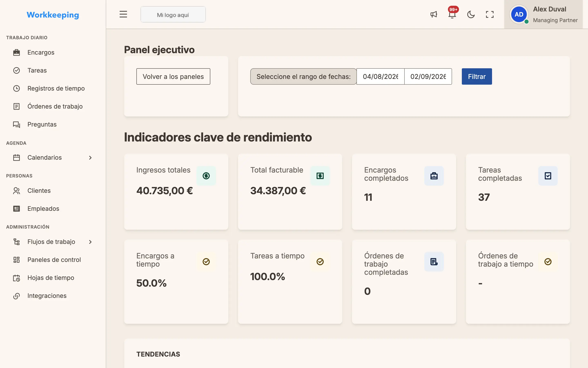The image size is (588, 368).
Task: Click the Órdenes de trabajo completadas icon
Action: (434, 262)
